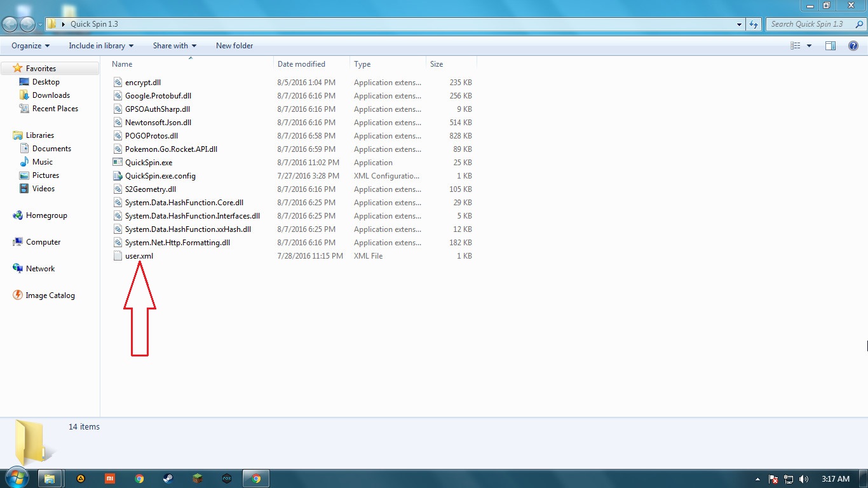Screen dimensions: 868x488
Task: Select System.Net.Http.Formatting.dll file name
Action: (177, 243)
